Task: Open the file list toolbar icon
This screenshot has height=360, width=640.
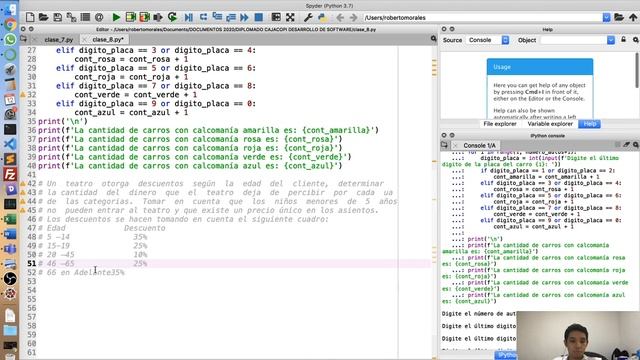Action: (x=85, y=17)
